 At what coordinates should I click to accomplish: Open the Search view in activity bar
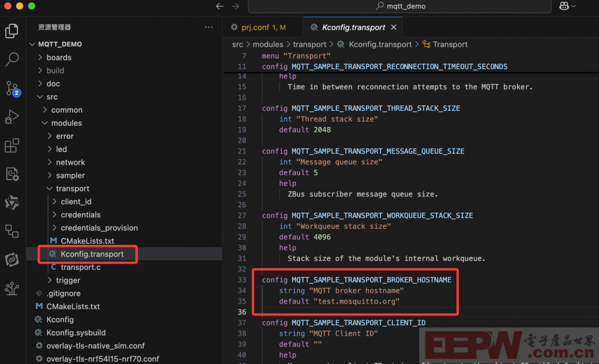tap(11, 59)
